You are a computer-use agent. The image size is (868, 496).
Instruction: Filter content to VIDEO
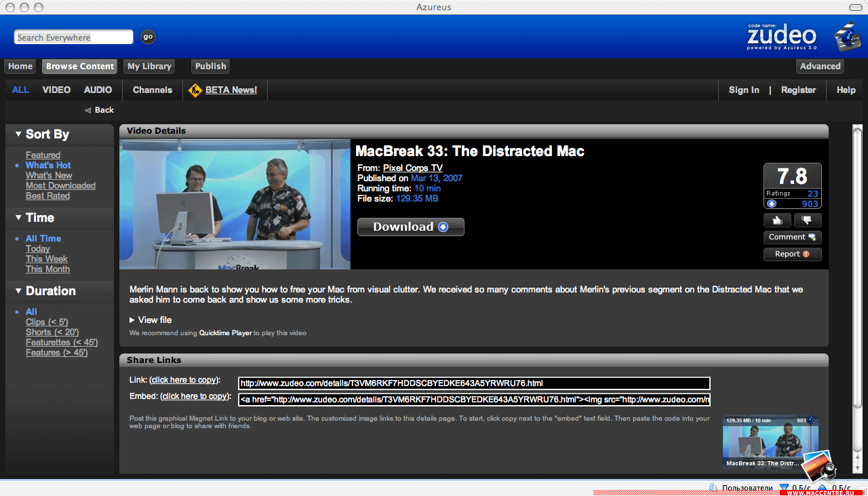point(56,90)
